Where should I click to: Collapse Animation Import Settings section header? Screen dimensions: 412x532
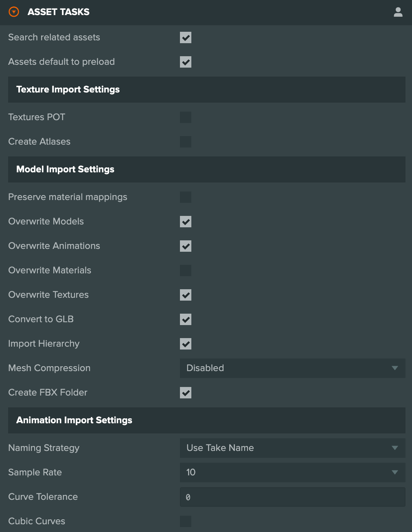pos(207,420)
